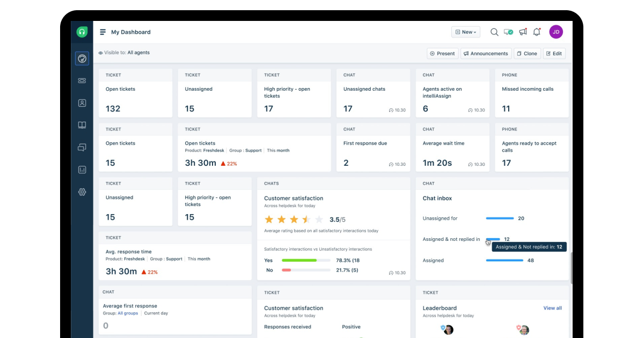This screenshot has height=338, width=644.
Task: Select the Dashboard icon in the sidebar
Action: (x=82, y=58)
